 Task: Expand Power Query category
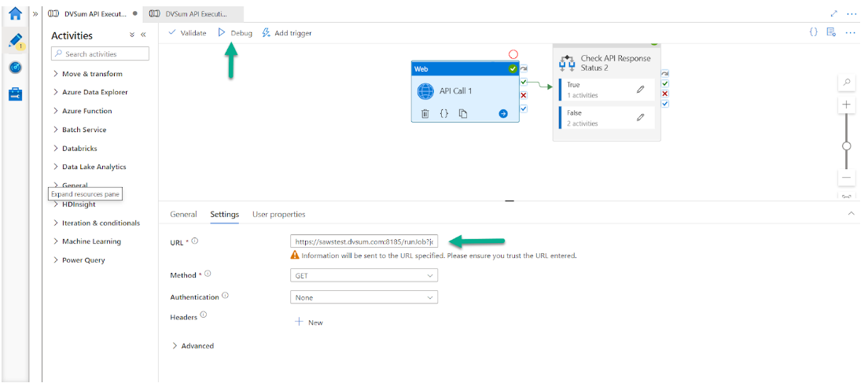[79, 260]
